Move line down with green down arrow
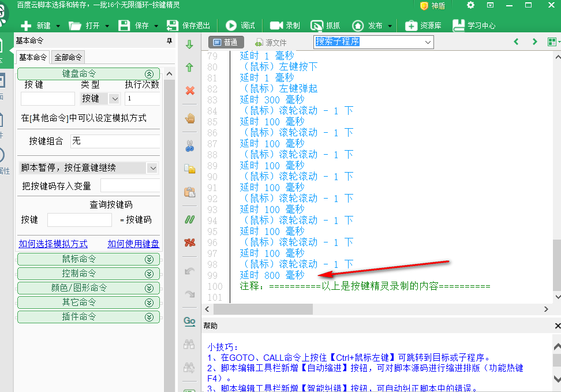The image size is (561, 392). point(190,44)
